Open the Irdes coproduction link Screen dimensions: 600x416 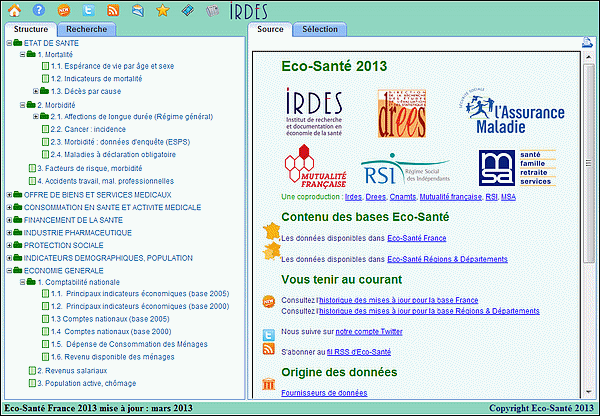coord(353,197)
